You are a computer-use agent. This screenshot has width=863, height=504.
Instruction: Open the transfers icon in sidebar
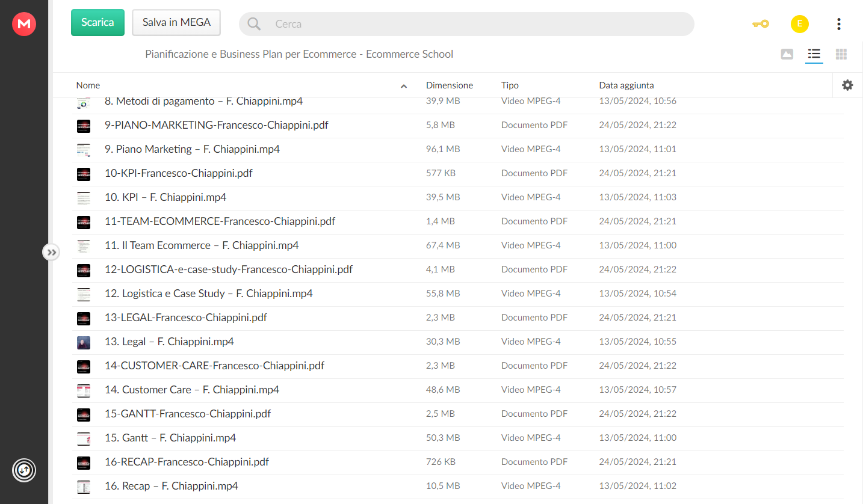click(x=24, y=470)
